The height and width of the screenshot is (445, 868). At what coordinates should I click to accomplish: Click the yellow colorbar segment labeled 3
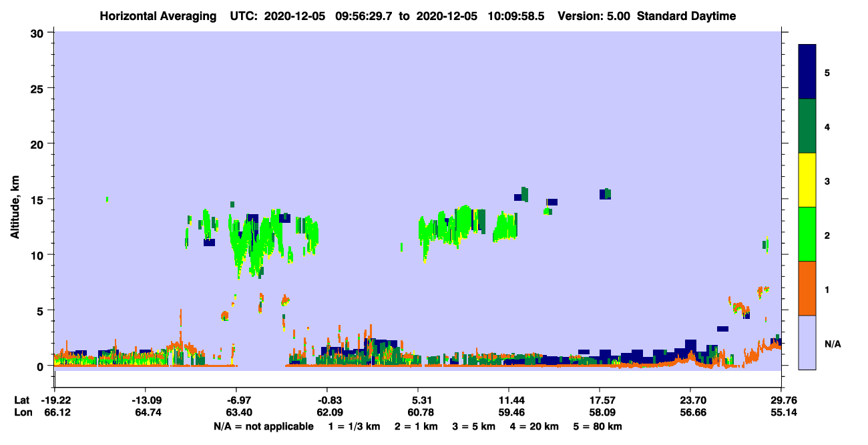click(807, 180)
